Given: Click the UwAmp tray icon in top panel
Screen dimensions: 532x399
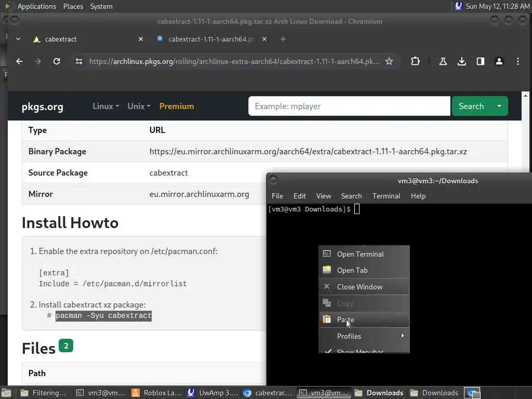Looking at the screenshot, I should coord(458,6).
